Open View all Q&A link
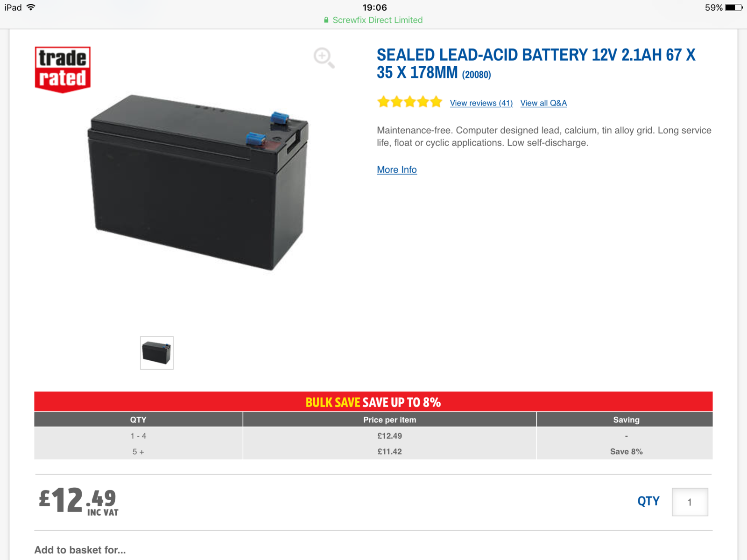Viewport: 747px width, 560px height. (543, 103)
